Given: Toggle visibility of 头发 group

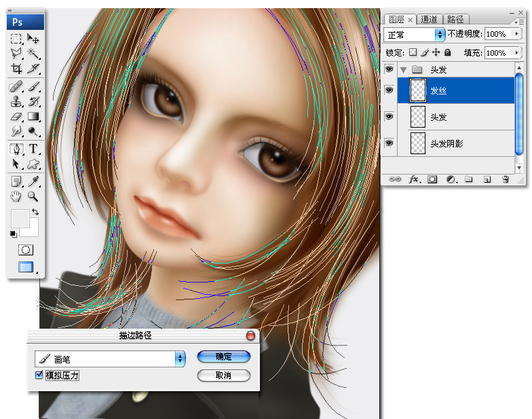Looking at the screenshot, I should click(x=389, y=69).
